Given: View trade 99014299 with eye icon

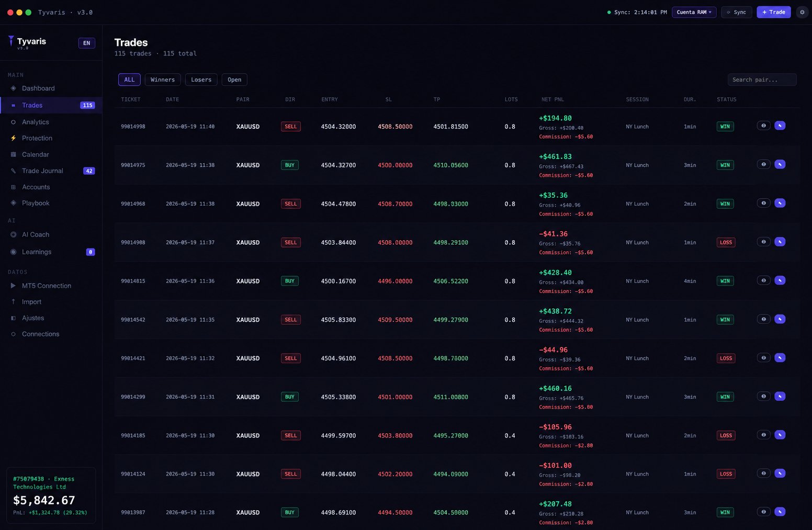Looking at the screenshot, I should (x=763, y=396).
